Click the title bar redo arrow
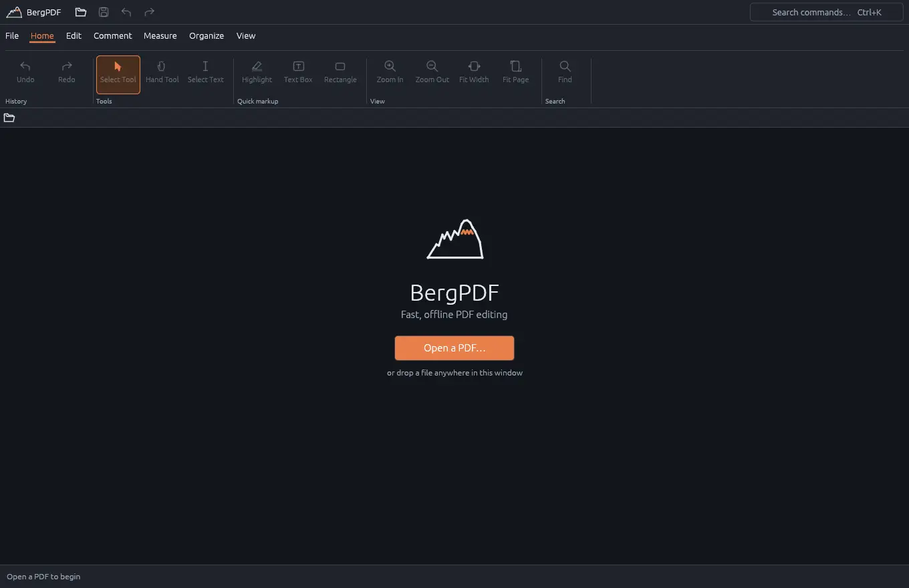The height and width of the screenshot is (588, 909). pos(149,12)
